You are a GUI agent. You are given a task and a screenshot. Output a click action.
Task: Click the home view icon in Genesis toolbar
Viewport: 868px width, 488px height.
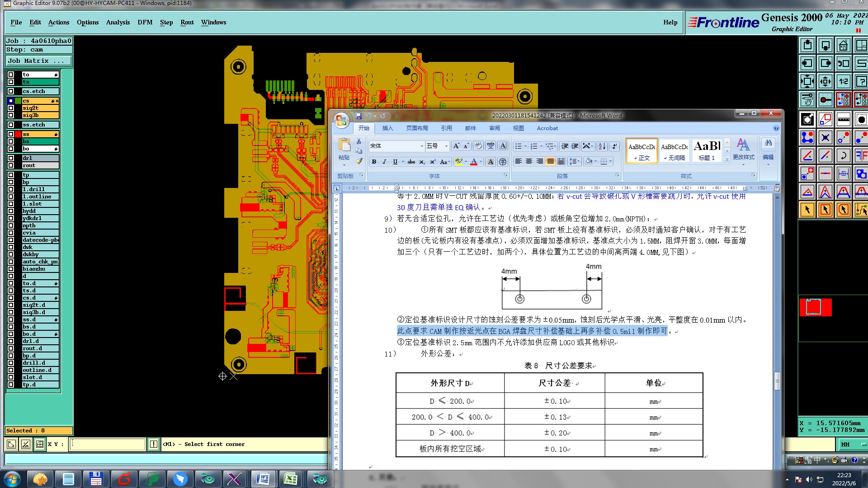(843, 45)
